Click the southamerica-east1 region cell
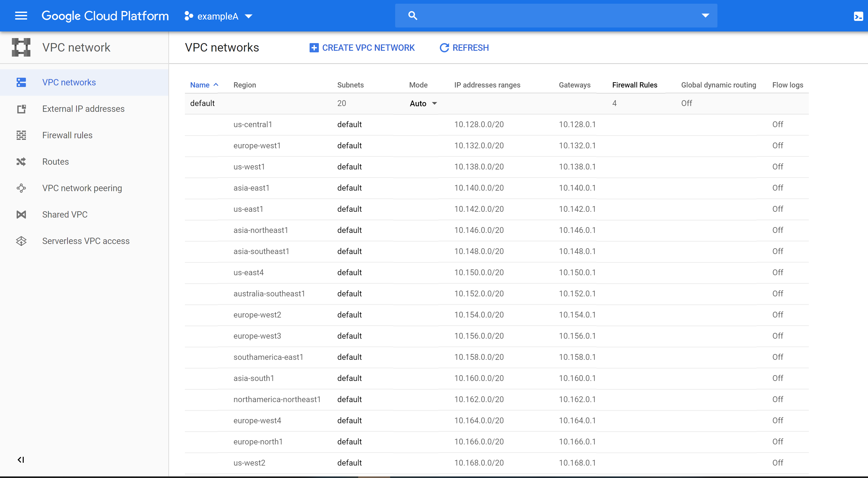 tap(268, 357)
